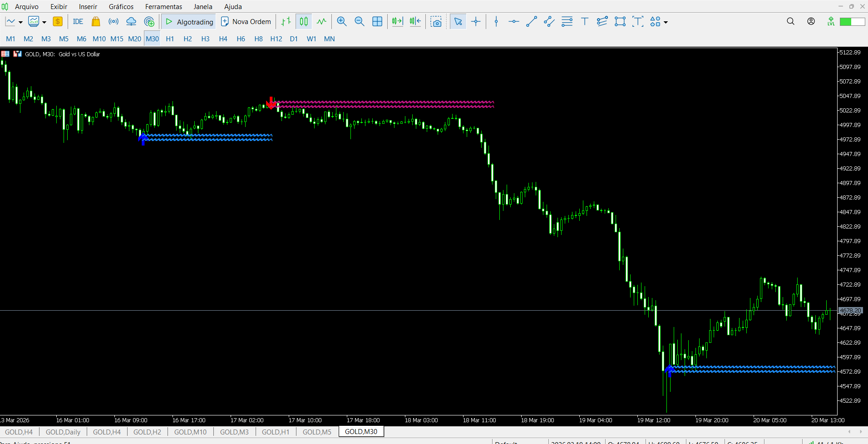Image resolution: width=868 pixels, height=444 pixels.
Task: Choose the Fibonacci retracement tool
Action: coord(567,22)
